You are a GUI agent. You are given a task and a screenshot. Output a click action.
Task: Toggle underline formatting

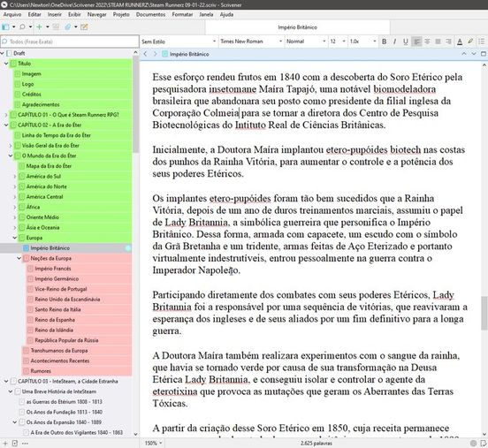click(x=405, y=42)
